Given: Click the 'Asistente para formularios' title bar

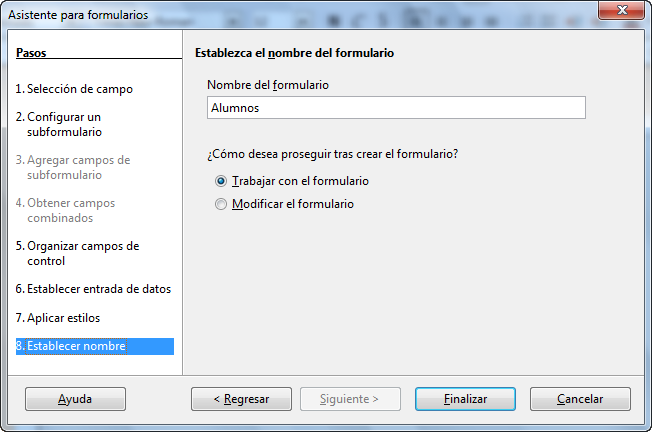Looking at the screenshot, I should 291,15.
